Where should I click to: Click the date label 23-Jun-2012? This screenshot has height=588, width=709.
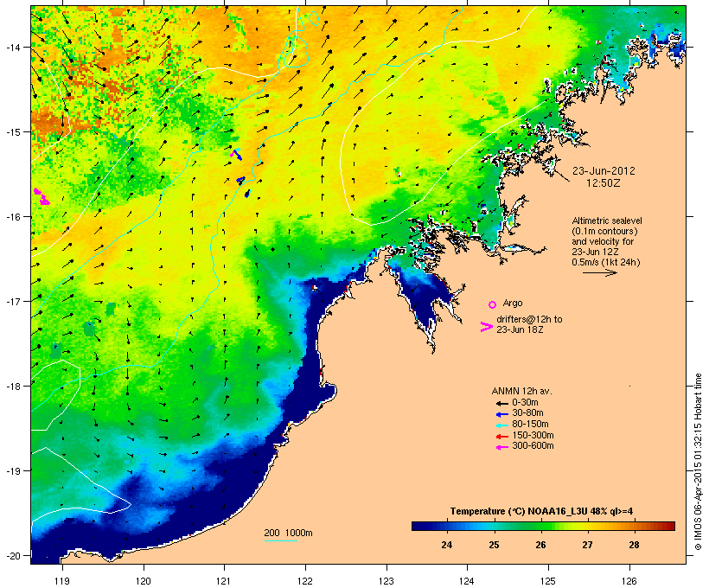(x=604, y=171)
